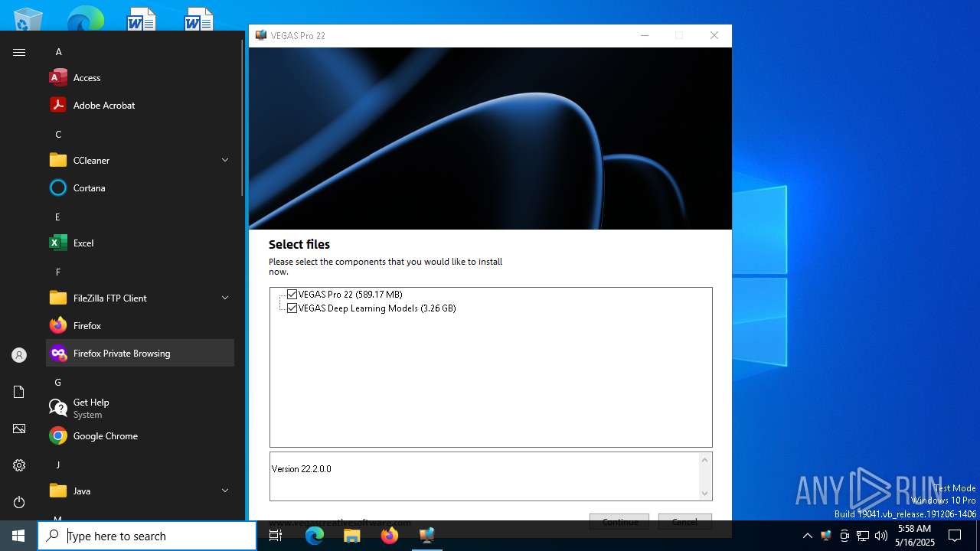The image size is (980, 551).
Task: Launch Adobe Acrobat from app list
Action: (x=140, y=106)
